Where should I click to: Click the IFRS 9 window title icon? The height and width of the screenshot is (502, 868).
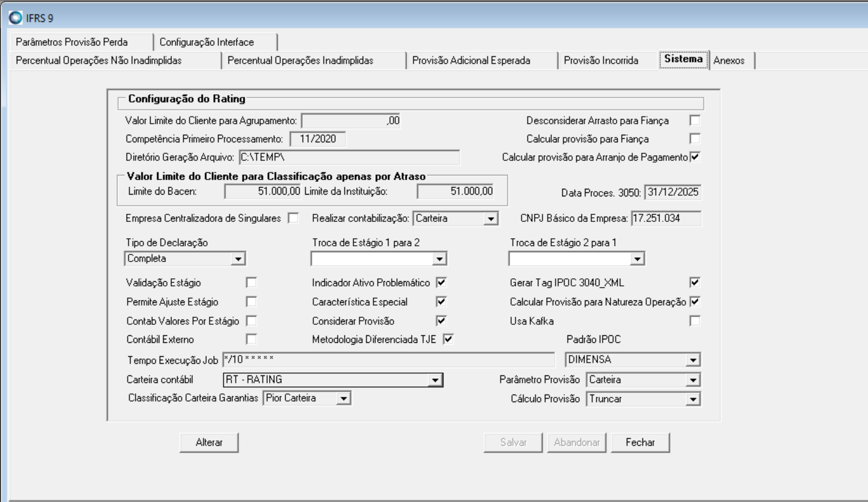[x=16, y=18]
